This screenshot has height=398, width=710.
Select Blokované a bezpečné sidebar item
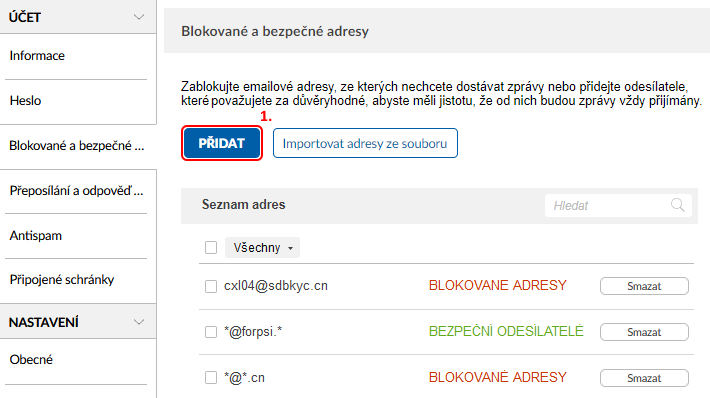point(78,146)
